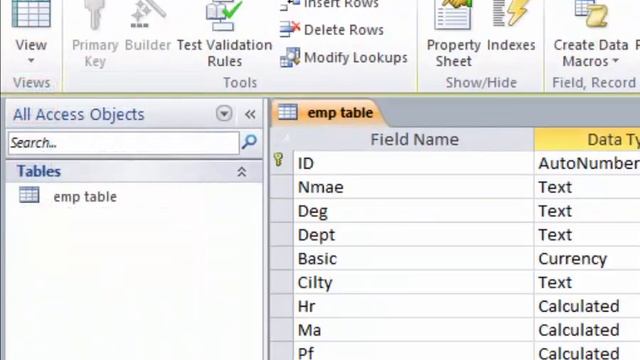The image size is (640, 360).
Task: Click the AutoNumber data type cell
Action: (x=587, y=163)
